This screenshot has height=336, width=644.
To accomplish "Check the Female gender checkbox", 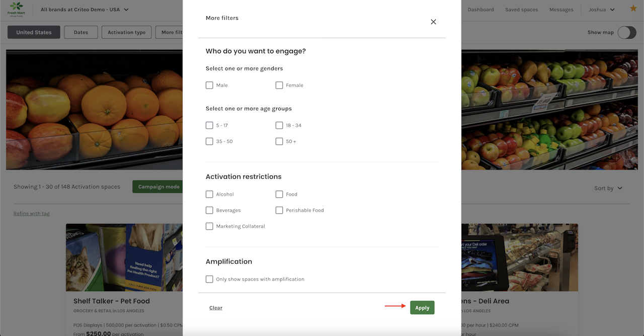I will click(279, 86).
